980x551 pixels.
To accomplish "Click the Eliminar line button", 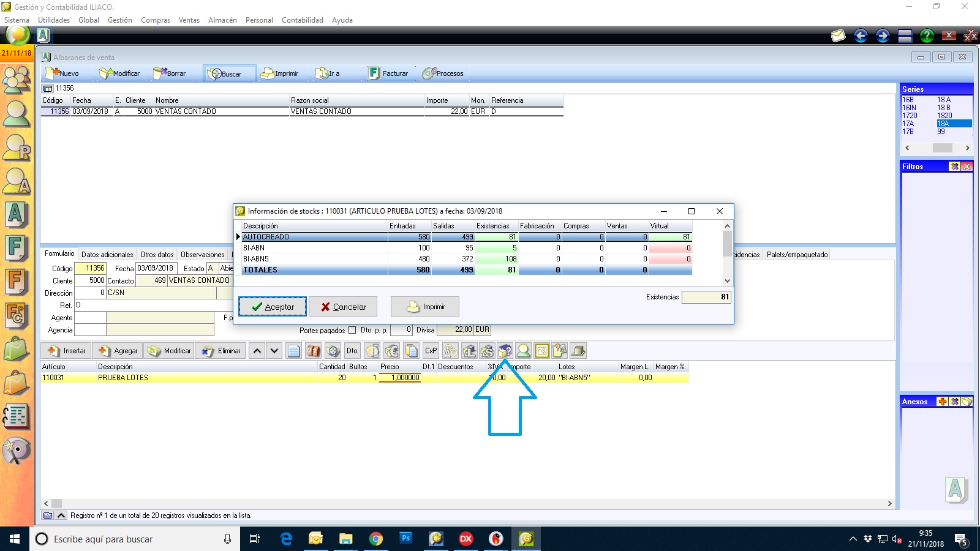I will (221, 351).
